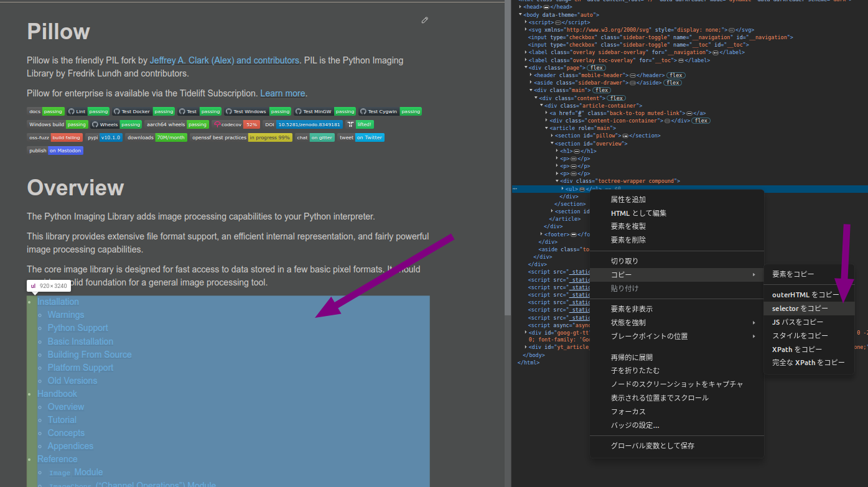Open the Wheels passing badge
The width and height of the screenshot is (868, 487).
pos(116,124)
